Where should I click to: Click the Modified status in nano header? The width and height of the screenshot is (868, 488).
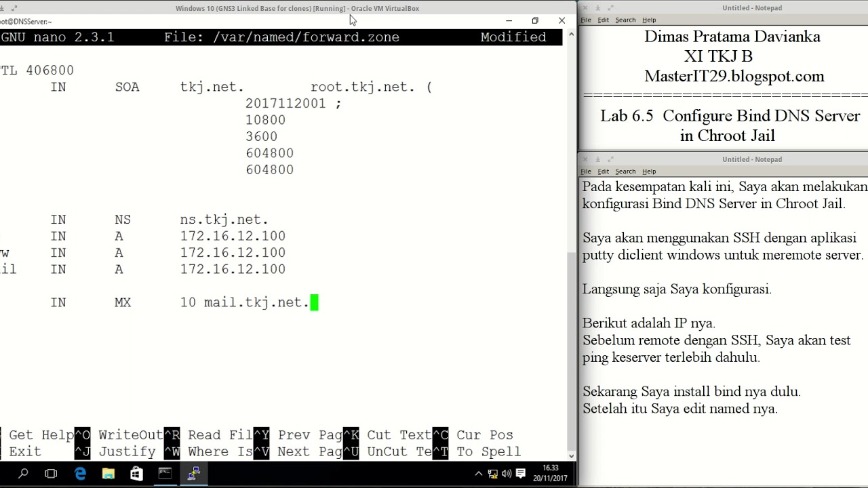tap(513, 37)
